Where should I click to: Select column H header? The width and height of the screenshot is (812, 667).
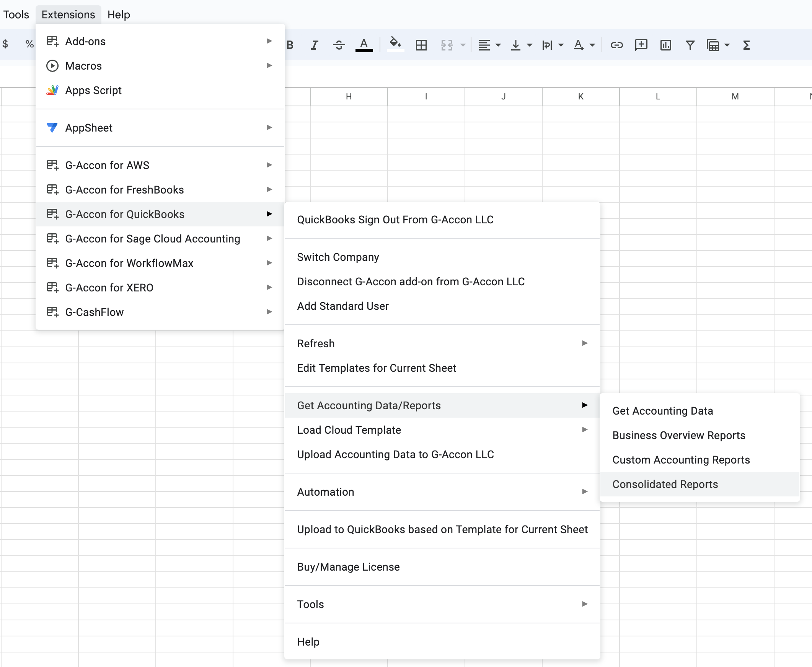(x=349, y=96)
